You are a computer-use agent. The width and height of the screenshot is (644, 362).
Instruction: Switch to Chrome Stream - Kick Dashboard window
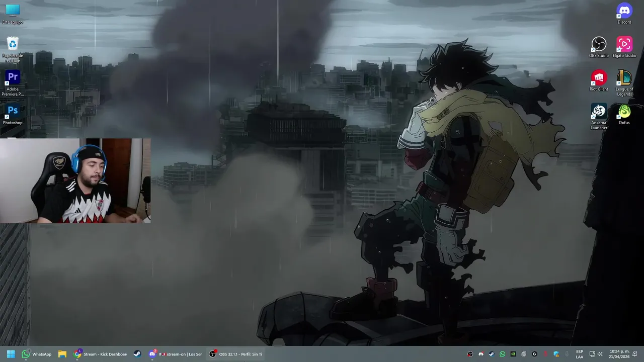pos(101,354)
